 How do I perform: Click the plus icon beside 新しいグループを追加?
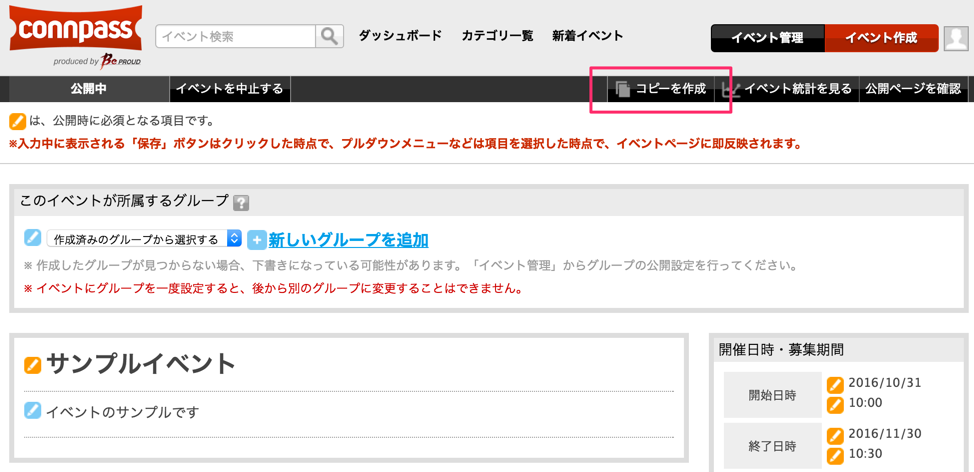[257, 240]
